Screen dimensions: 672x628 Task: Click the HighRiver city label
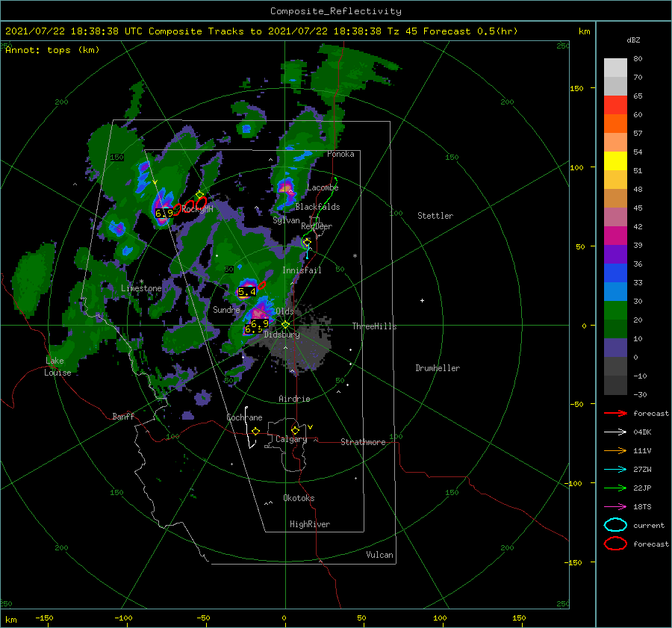(x=310, y=524)
